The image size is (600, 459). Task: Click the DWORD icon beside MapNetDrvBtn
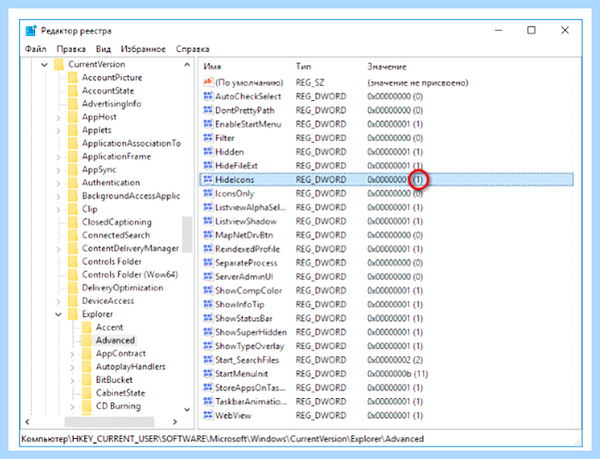[x=208, y=235]
